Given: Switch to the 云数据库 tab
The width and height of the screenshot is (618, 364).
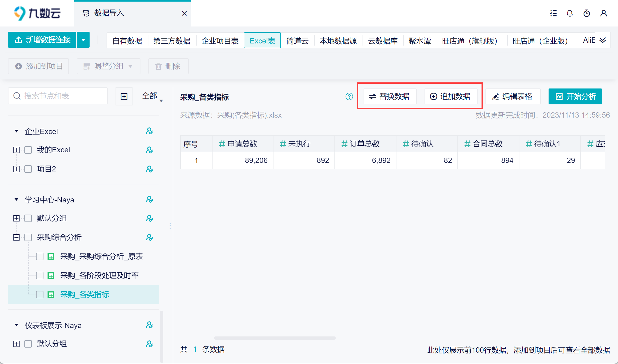Looking at the screenshot, I should tap(383, 41).
